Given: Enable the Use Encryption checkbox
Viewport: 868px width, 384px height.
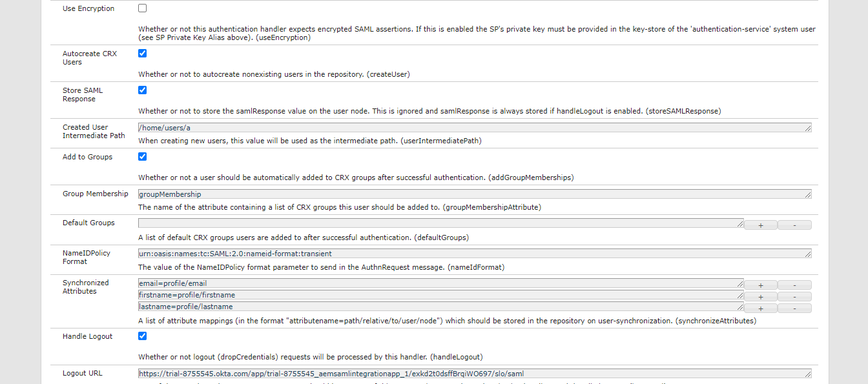Looking at the screenshot, I should click(142, 8).
